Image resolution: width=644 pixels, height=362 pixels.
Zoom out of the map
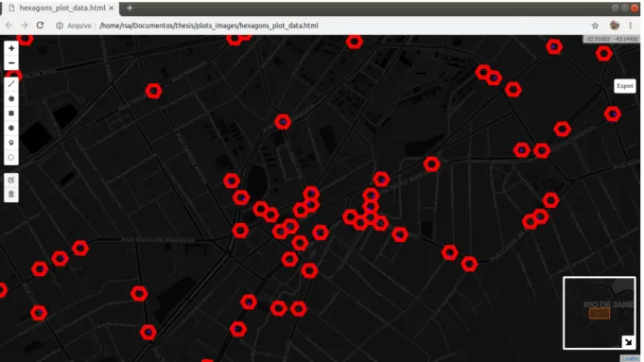(11, 62)
